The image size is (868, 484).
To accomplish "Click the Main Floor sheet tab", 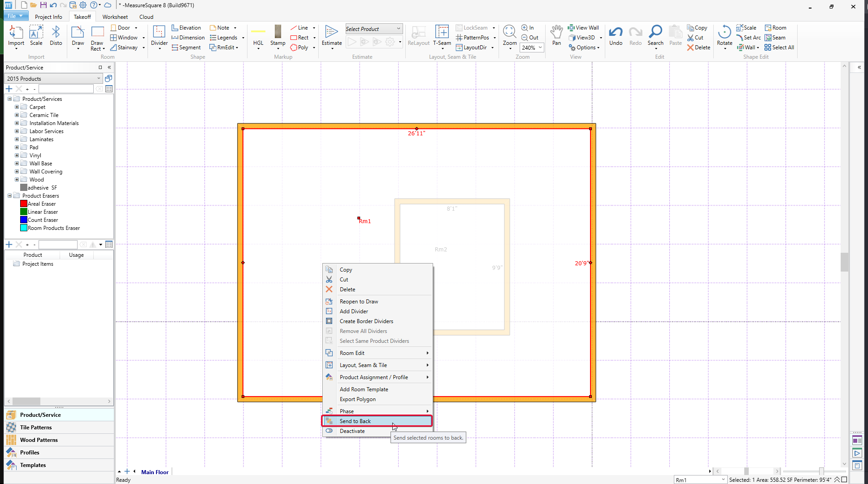I will pyautogui.click(x=155, y=472).
